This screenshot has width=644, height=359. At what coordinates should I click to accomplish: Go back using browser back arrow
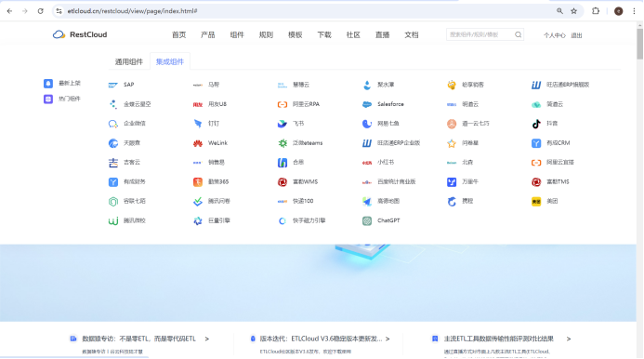point(9,11)
